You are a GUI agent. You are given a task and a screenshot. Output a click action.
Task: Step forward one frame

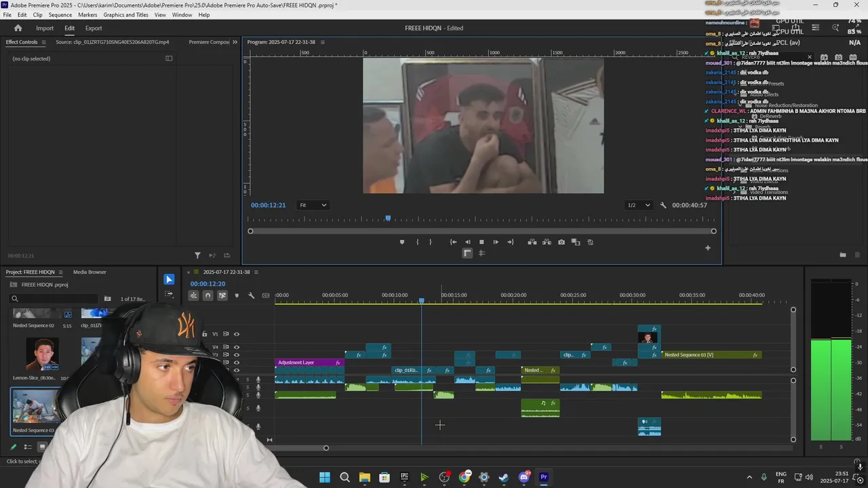tap(496, 242)
